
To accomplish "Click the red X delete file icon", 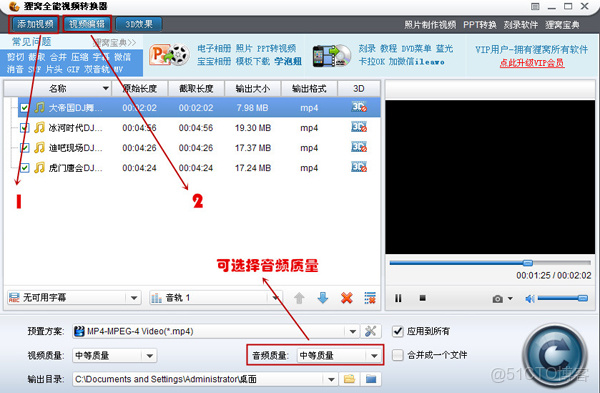I will 347,298.
